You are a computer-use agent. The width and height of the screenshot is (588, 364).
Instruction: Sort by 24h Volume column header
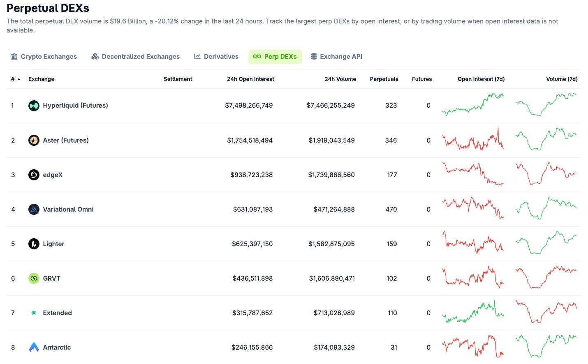[340, 79]
